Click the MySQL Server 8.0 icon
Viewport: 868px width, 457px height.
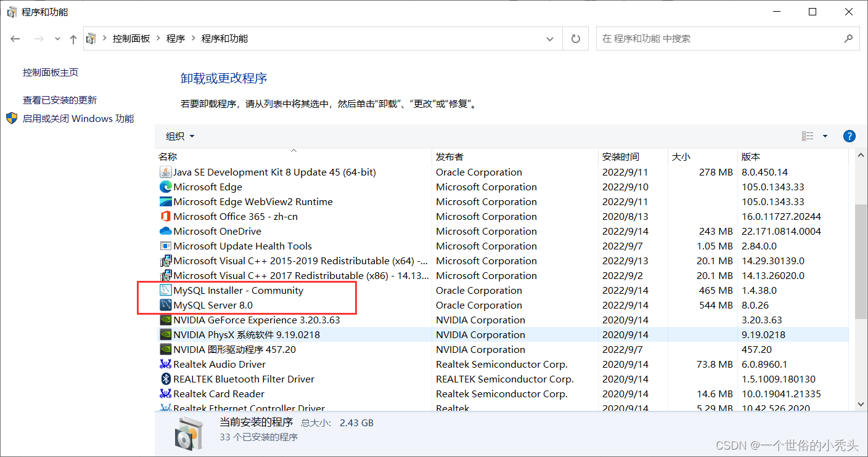point(165,305)
